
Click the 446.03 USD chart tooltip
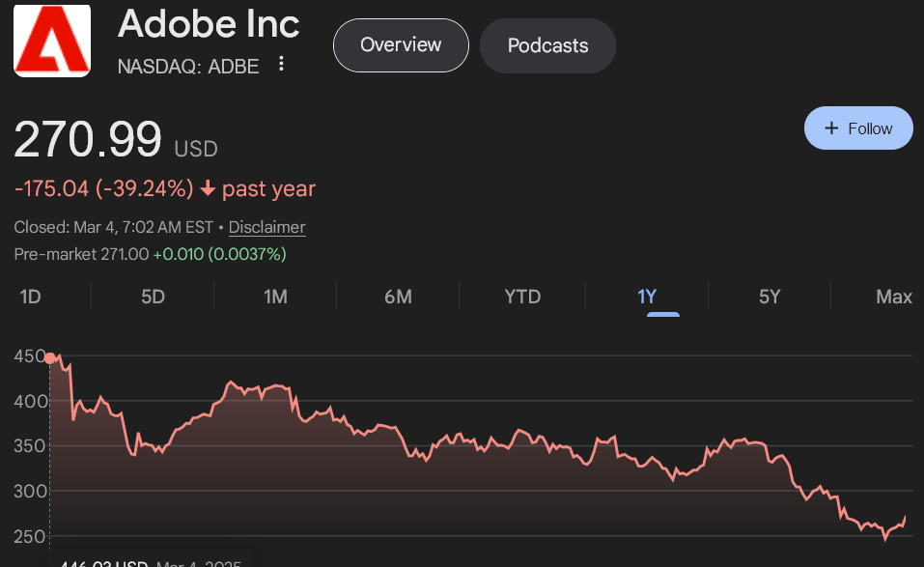pyautogui.click(x=150, y=561)
